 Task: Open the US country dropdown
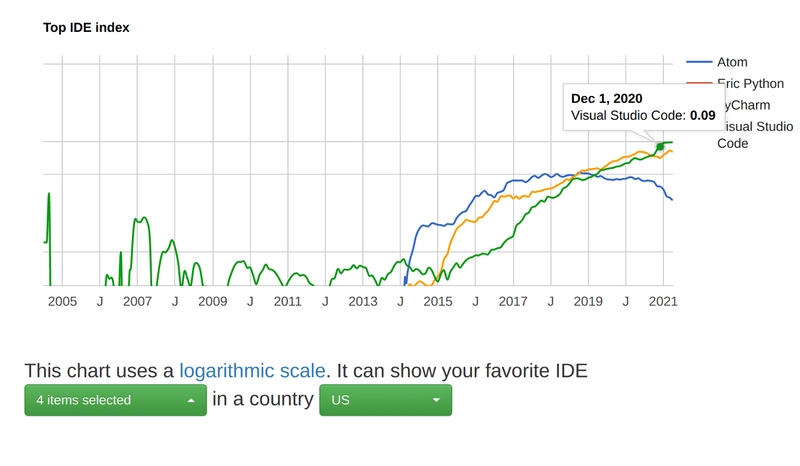[x=385, y=400]
